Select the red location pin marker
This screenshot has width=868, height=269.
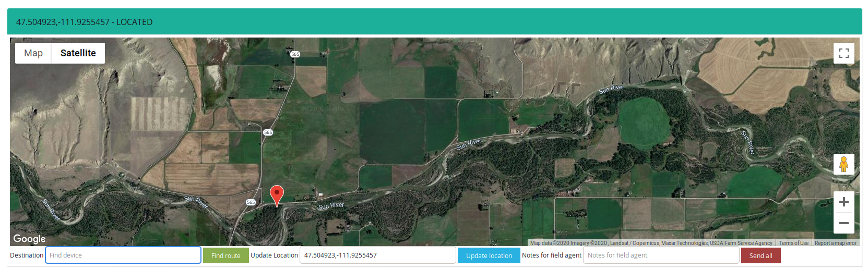coord(277,196)
